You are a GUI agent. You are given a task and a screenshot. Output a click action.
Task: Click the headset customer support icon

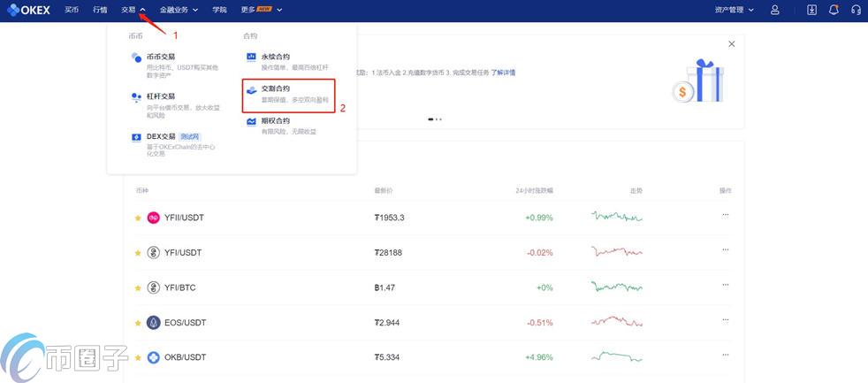(x=855, y=10)
